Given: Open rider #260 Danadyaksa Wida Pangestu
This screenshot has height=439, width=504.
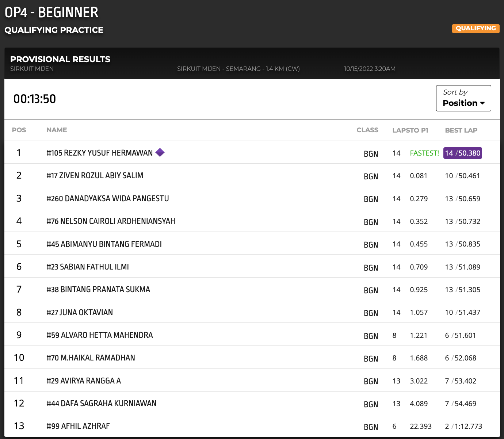Looking at the screenshot, I should 107,199.
